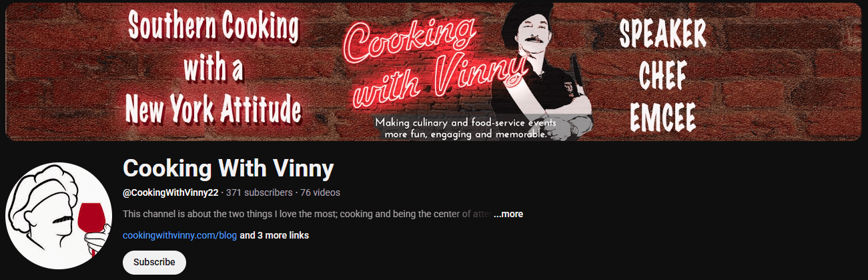Click the "Making culinary and food-service events" tagline
This screenshot has width=868, height=280.
[x=466, y=122]
